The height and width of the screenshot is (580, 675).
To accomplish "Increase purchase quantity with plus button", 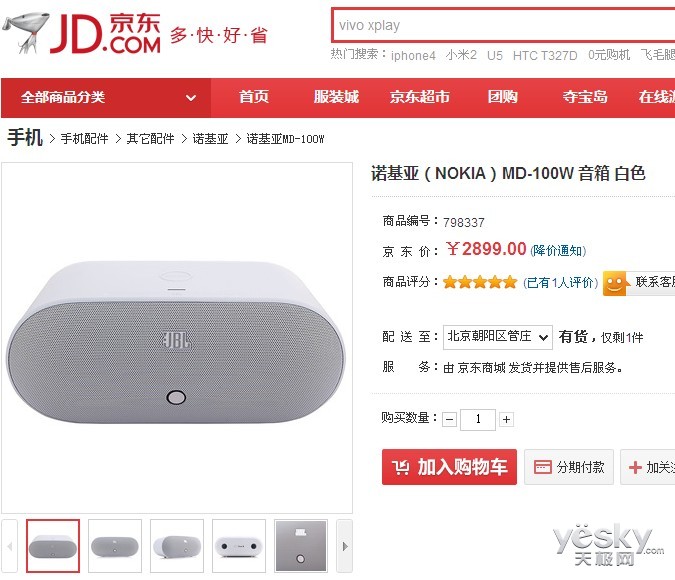I will [506, 419].
